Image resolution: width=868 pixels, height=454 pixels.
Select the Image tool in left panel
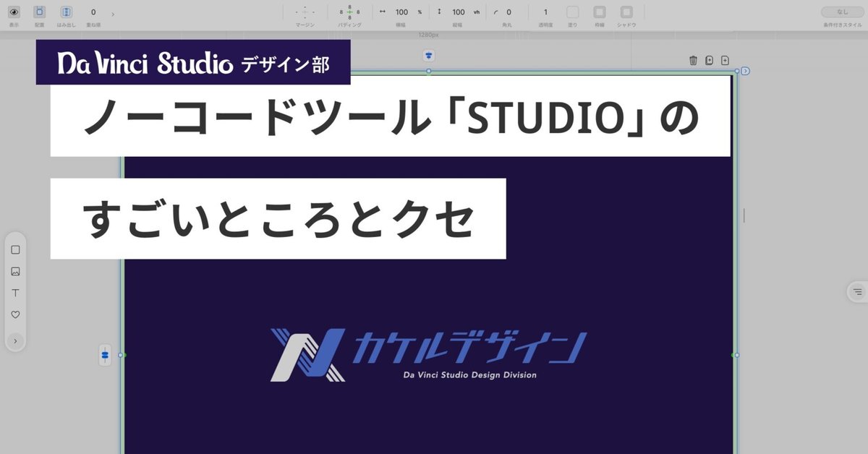(15, 272)
